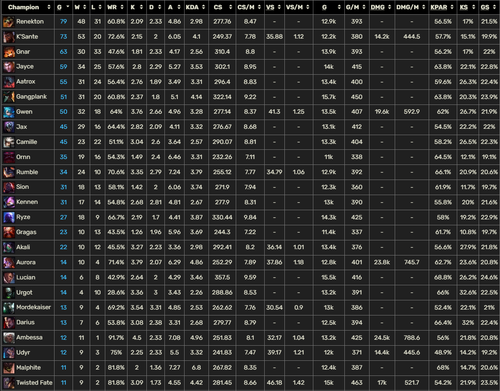The width and height of the screenshot is (500, 391).
Task: Click Ambessa's 91.7% win rate cell
Action: [x=116, y=338]
